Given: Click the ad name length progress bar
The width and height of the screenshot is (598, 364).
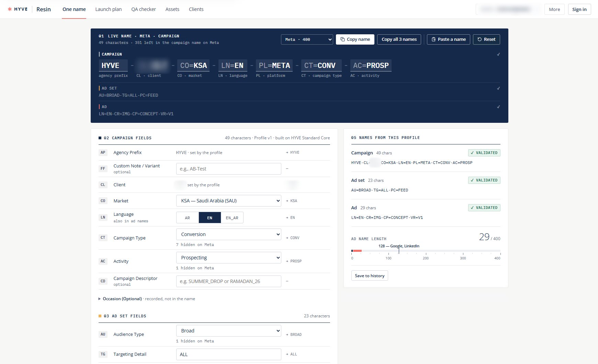Looking at the screenshot, I should pyautogui.click(x=426, y=251).
